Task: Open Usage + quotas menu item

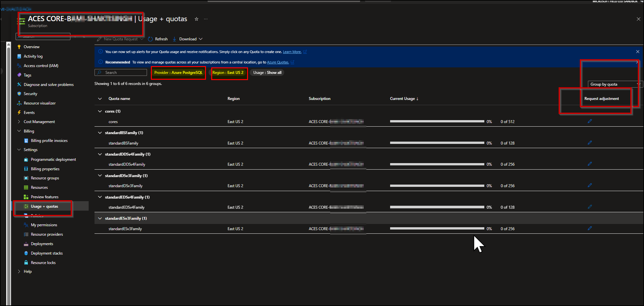Action: tap(44, 206)
